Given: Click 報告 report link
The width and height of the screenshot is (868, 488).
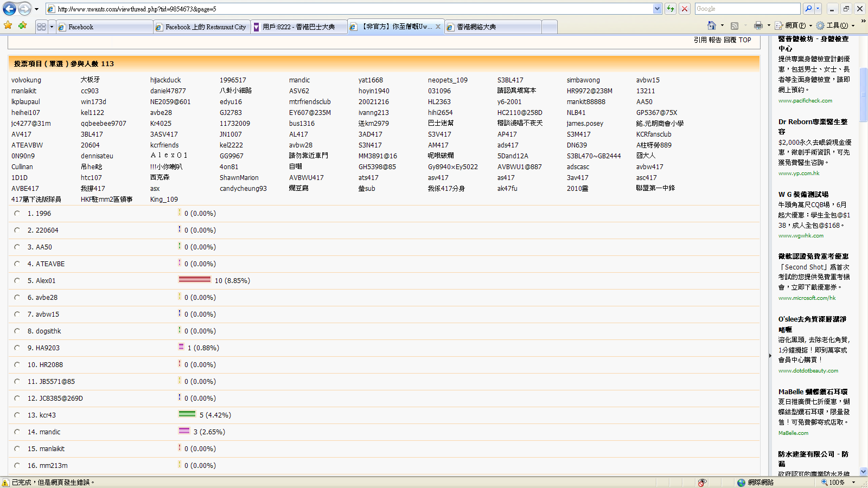Looking at the screenshot, I should (x=715, y=40).
